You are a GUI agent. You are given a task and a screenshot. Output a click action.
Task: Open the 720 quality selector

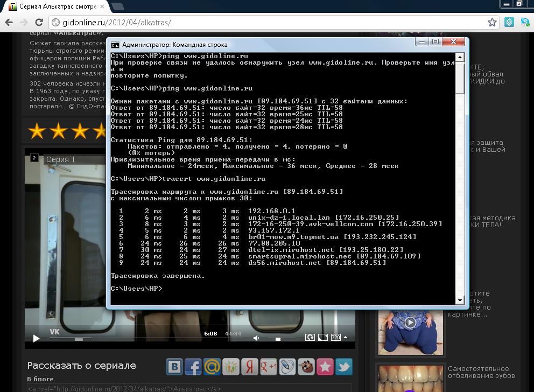(x=335, y=337)
